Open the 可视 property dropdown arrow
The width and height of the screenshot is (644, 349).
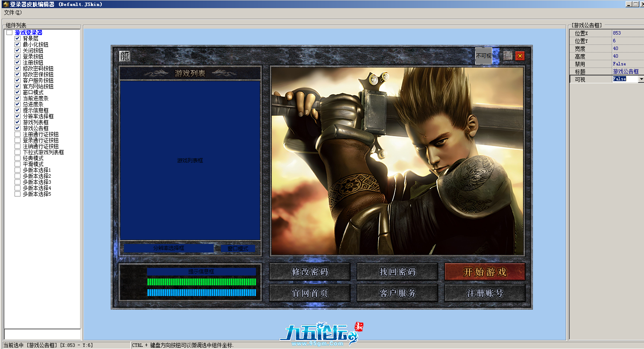[x=641, y=79]
